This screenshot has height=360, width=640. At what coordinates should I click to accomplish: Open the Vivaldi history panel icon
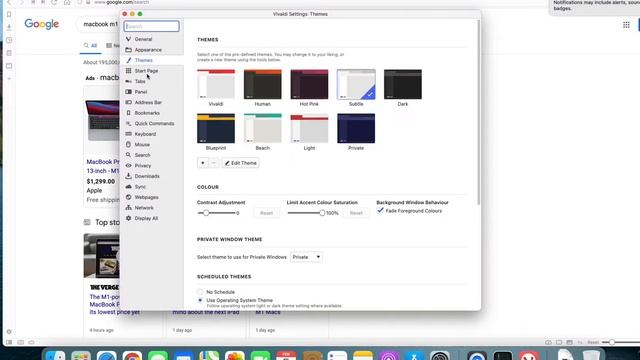9,40
